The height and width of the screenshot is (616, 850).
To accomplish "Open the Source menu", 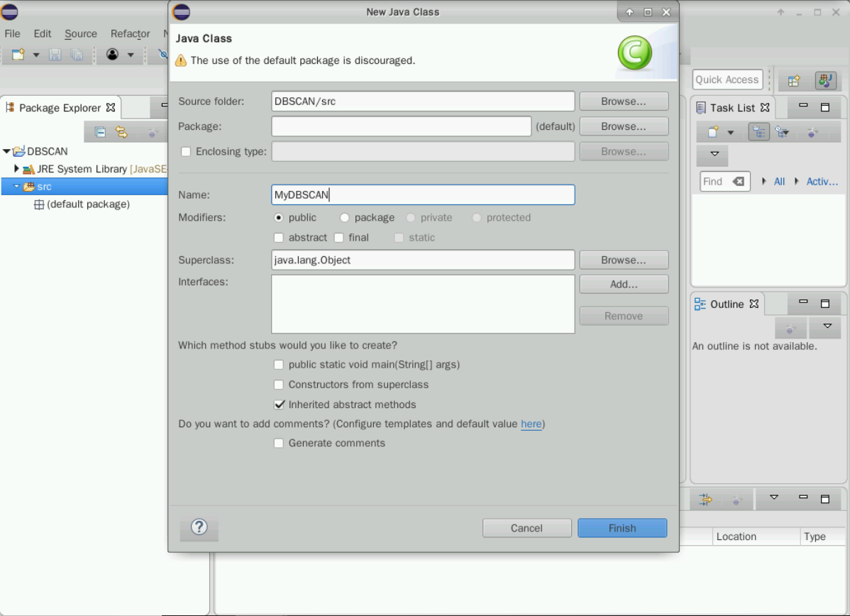I will pos(81,33).
